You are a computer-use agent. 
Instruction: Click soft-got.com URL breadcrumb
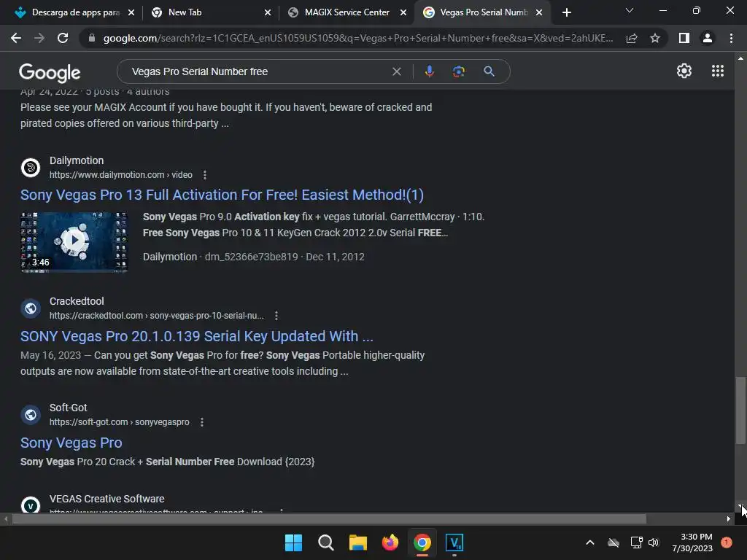(120, 422)
